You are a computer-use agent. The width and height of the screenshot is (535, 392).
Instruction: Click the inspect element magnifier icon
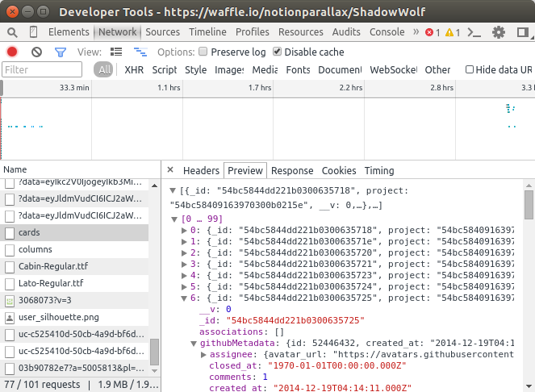pyautogui.click(x=12, y=32)
